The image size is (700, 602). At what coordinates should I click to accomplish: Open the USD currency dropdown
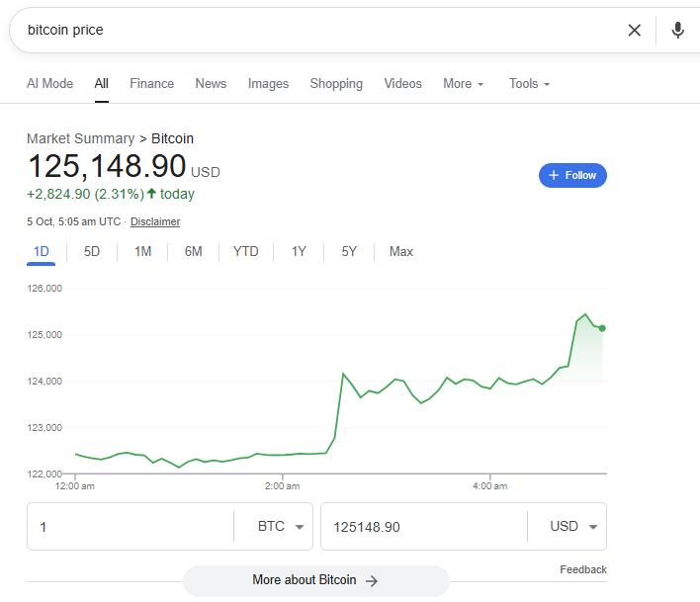pyautogui.click(x=573, y=527)
